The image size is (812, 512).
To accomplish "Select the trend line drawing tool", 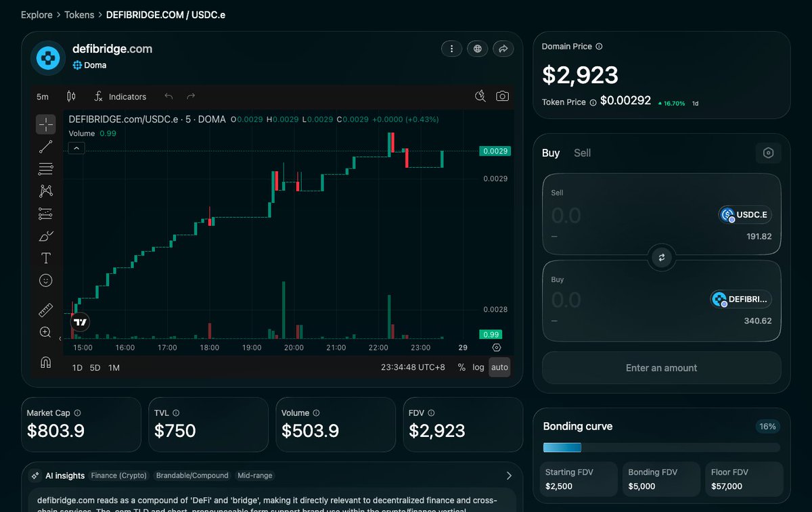I will (x=46, y=147).
